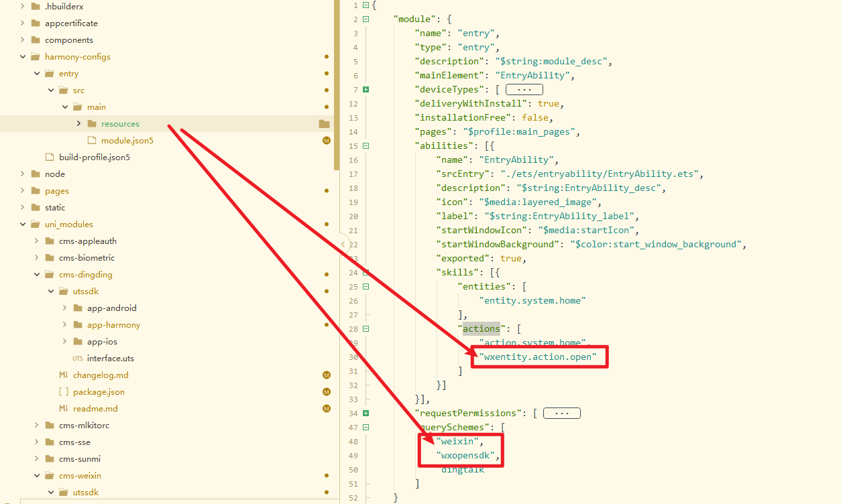This screenshot has width=841, height=504.
Task: Expand the folded deviceTypes array at line 7
Action: tap(366, 89)
